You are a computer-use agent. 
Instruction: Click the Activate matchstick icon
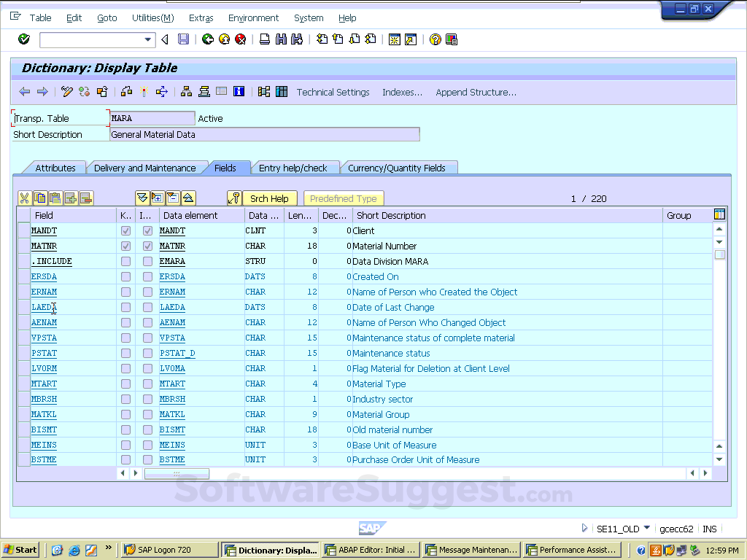(144, 91)
